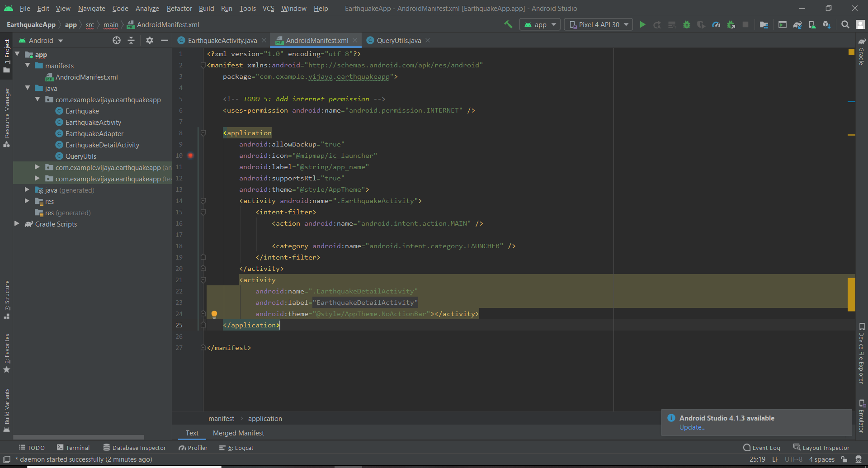
Task: Switch to Merged Manifest tab
Action: [x=238, y=433]
